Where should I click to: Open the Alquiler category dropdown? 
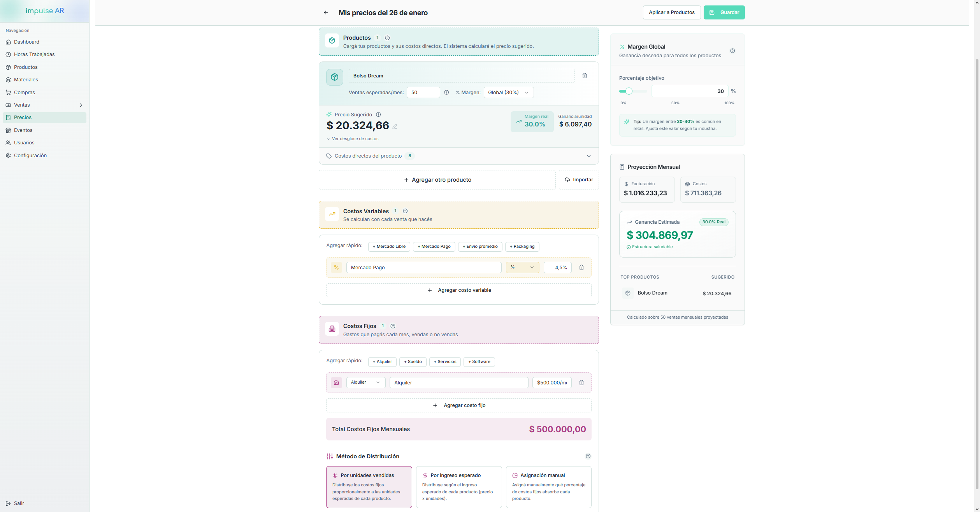365,383
